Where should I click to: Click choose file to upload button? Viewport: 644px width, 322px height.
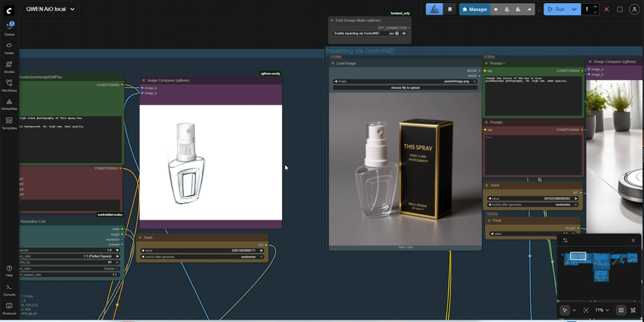tap(405, 87)
